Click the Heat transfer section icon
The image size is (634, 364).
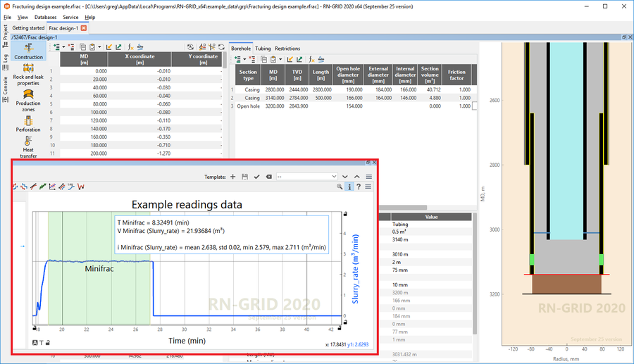click(28, 144)
